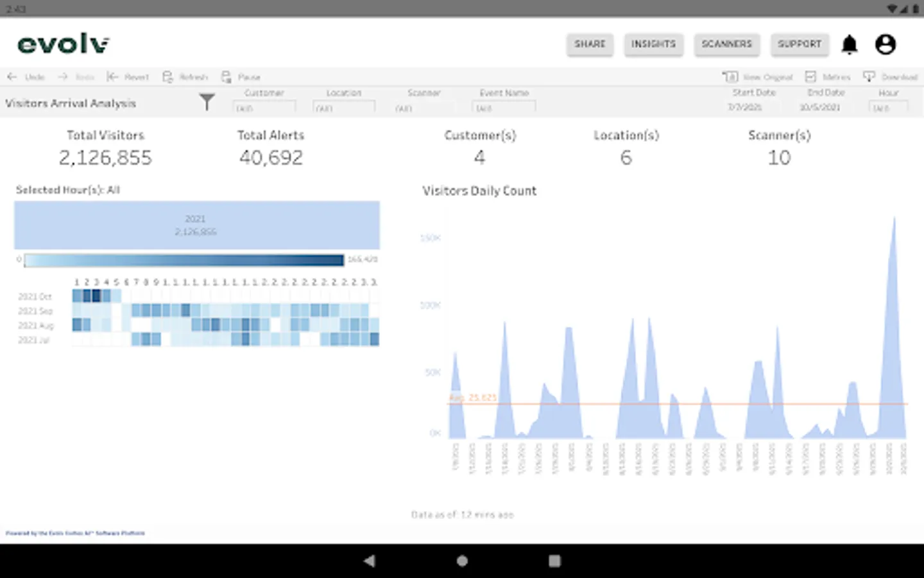The height and width of the screenshot is (578, 924).
Task: Click the filter funnel icon
Action: click(x=207, y=102)
